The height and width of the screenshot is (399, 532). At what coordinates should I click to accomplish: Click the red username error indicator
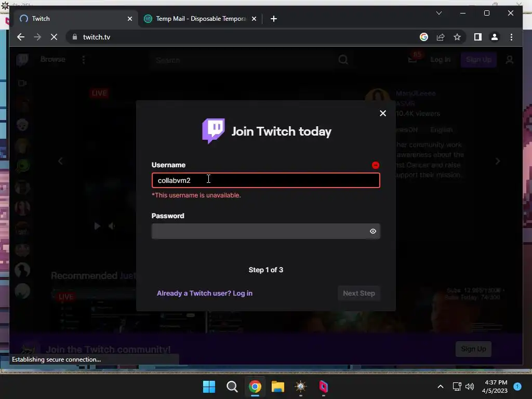pyautogui.click(x=375, y=165)
